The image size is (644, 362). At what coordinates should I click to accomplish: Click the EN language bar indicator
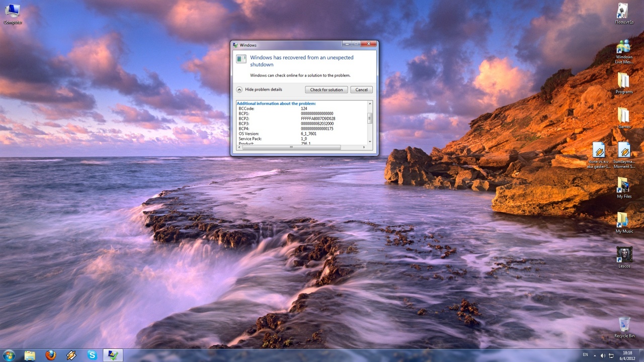[585, 355]
